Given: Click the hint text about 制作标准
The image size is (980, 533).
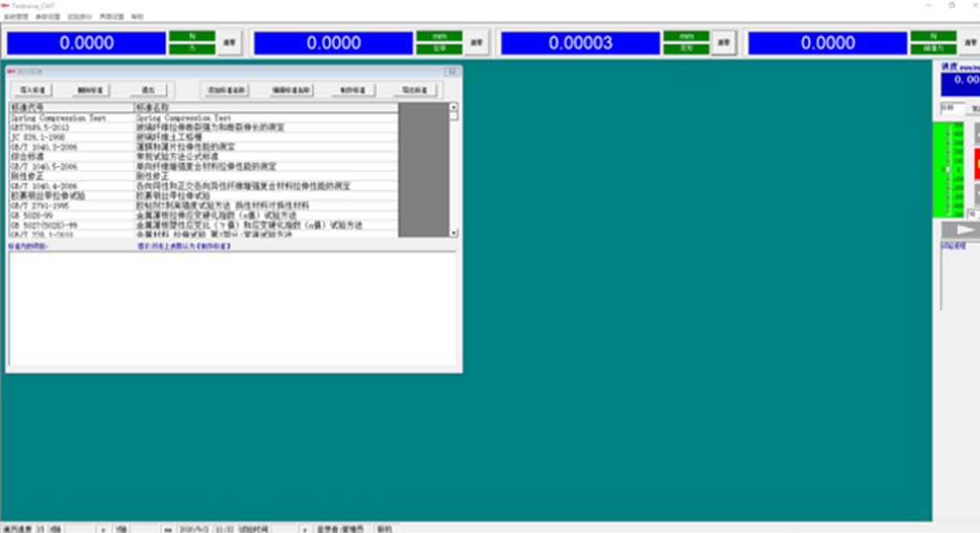Looking at the screenshot, I should (x=184, y=246).
